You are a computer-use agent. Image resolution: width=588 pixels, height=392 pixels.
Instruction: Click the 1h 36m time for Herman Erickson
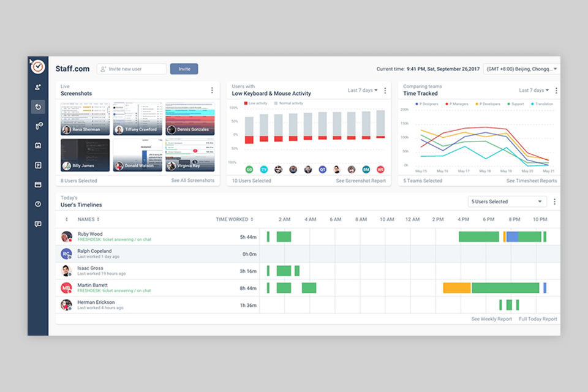tap(248, 306)
